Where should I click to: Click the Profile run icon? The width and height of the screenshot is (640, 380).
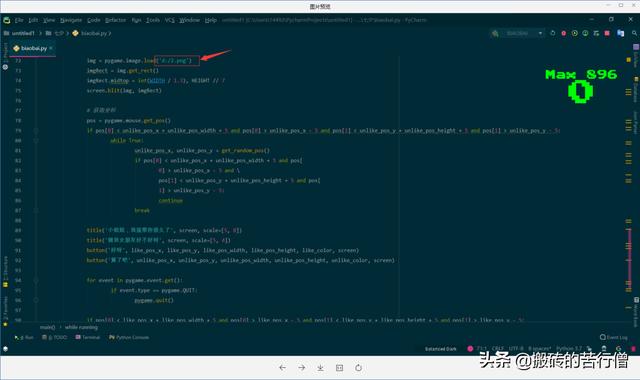585,33
